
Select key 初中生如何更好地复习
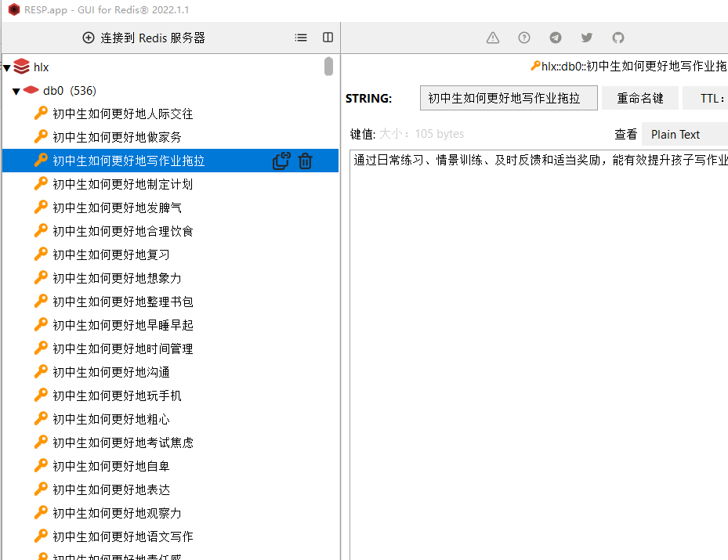pyautogui.click(x=111, y=255)
